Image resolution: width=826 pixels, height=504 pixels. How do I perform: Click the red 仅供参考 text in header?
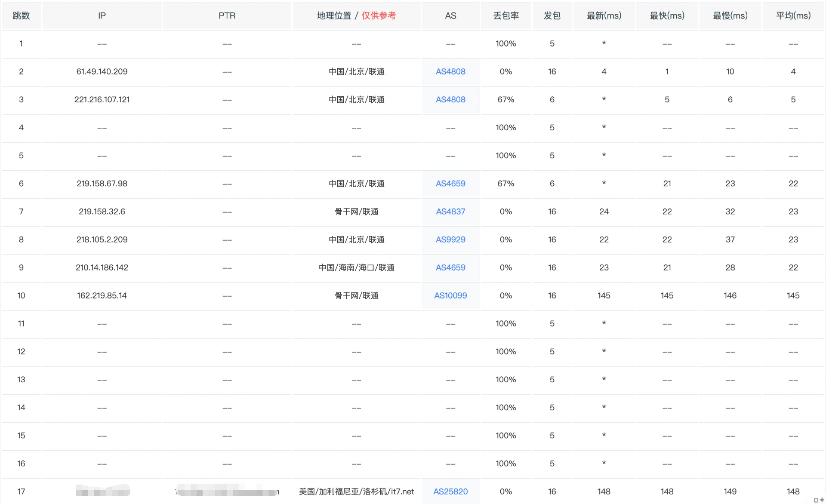[x=379, y=15]
